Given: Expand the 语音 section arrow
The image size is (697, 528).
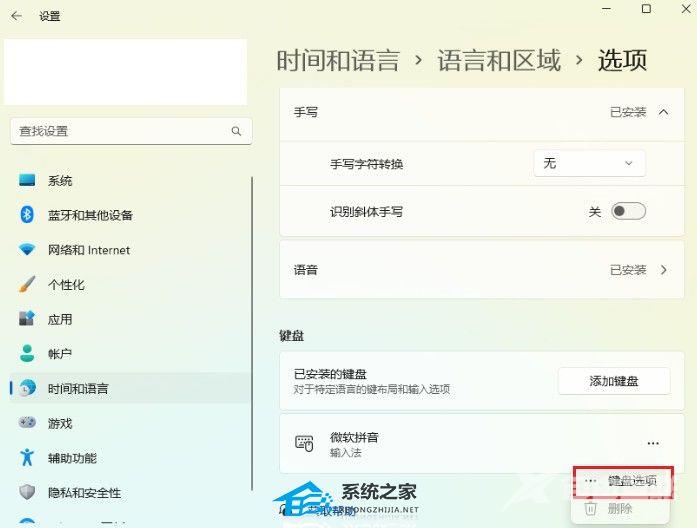Looking at the screenshot, I should tap(664, 270).
